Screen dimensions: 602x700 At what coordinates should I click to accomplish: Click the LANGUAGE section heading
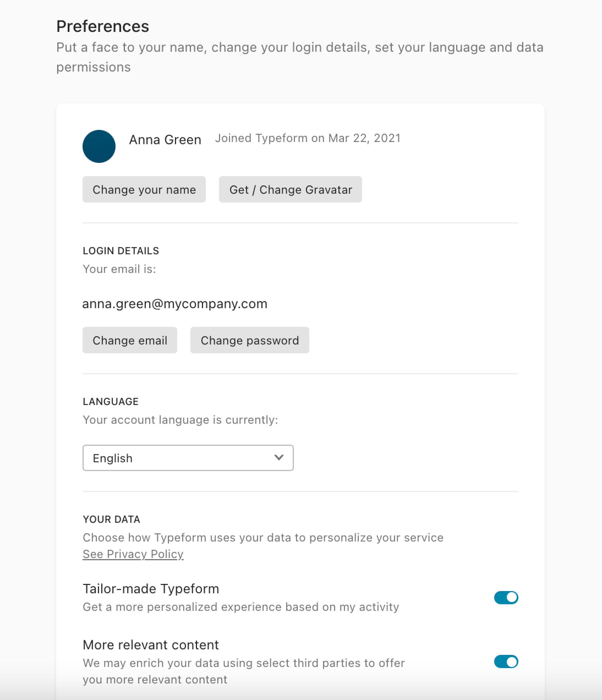click(x=111, y=401)
